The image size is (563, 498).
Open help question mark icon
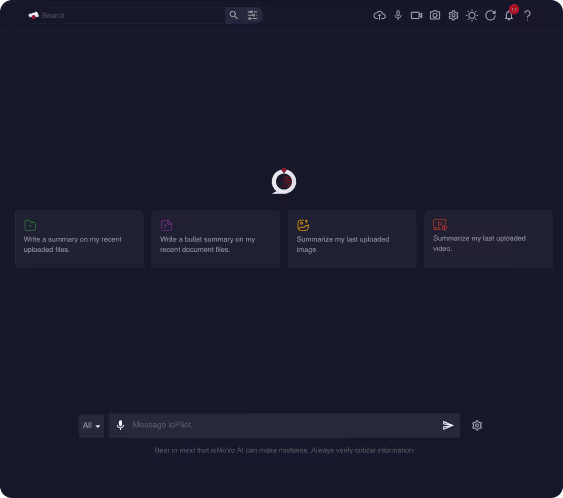(527, 15)
